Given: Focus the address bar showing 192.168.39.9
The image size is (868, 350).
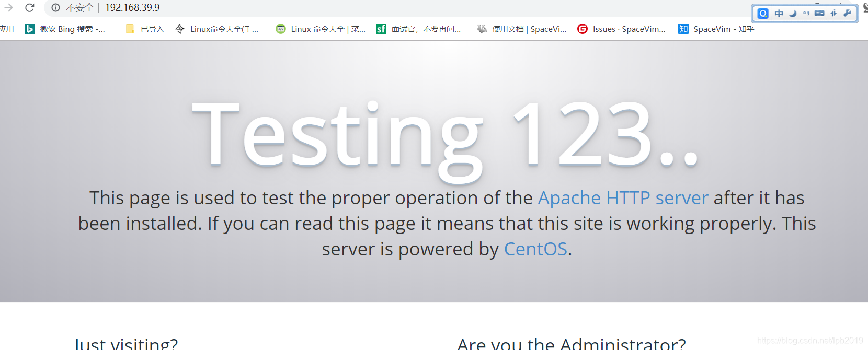Looking at the screenshot, I should click(132, 8).
